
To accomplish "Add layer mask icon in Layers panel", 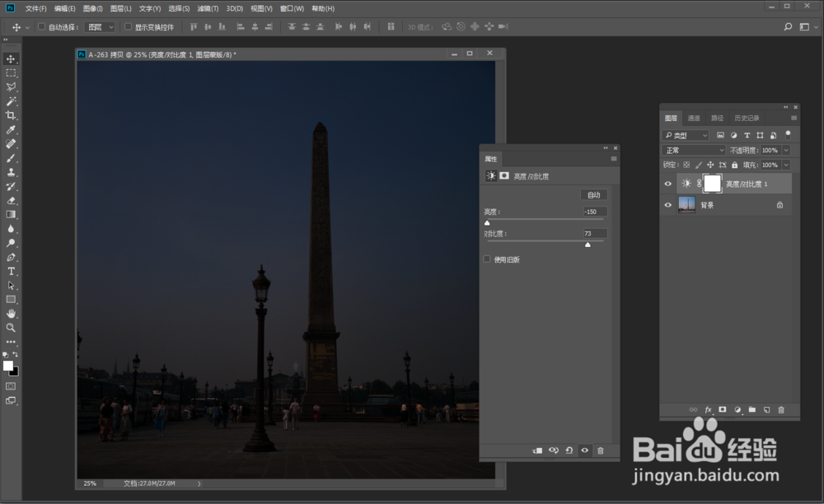I will click(x=723, y=410).
